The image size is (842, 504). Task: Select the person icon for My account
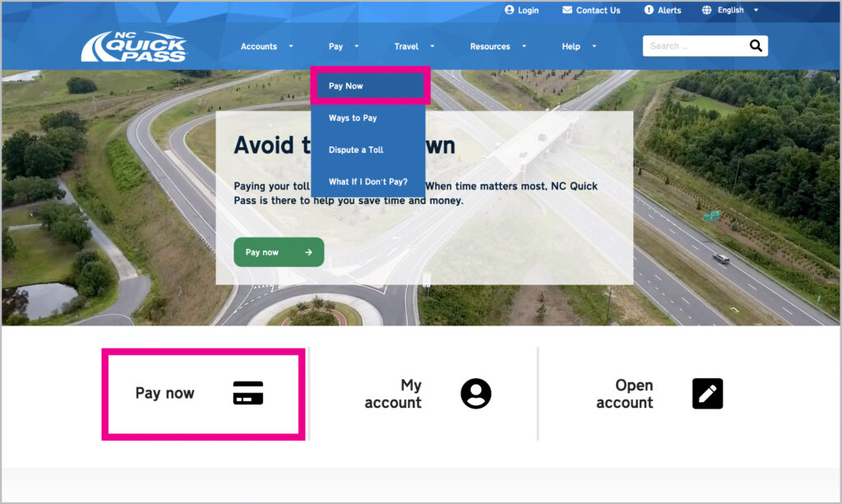(475, 393)
